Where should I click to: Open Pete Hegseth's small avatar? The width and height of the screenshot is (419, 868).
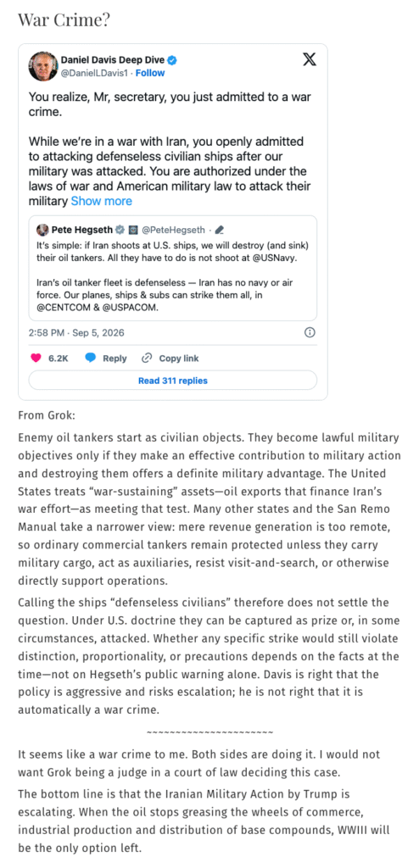(x=42, y=229)
